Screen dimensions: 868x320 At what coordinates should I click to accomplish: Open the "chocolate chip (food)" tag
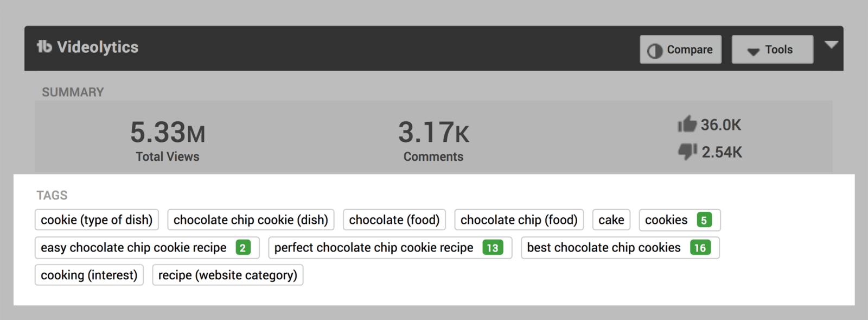click(519, 220)
